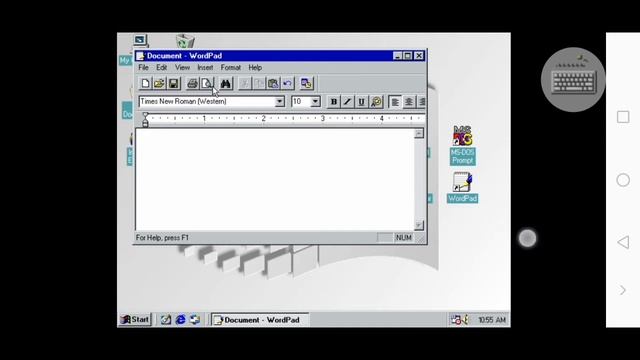The width and height of the screenshot is (640, 360).
Task: Select the MS-DOS Prompt desktop shortcut
Action: pyautogui.click(x=462, y=145)
